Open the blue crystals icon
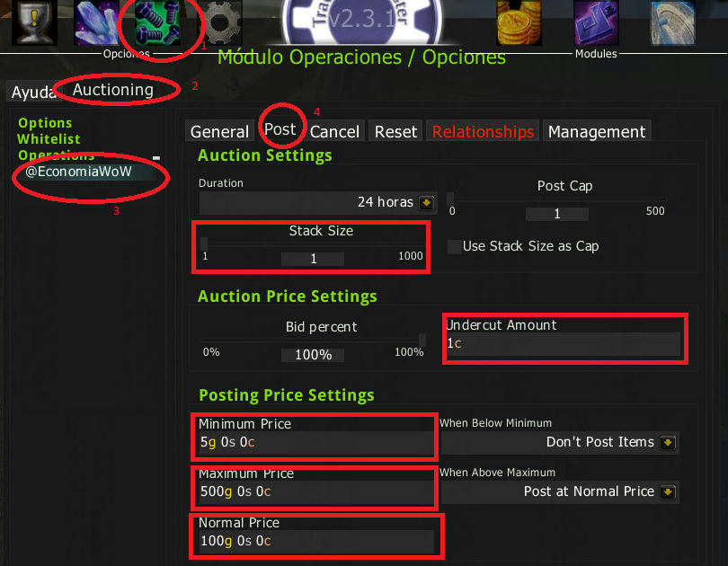The width and height of the screenshot is (728, 566). click(x=96, y=22)
